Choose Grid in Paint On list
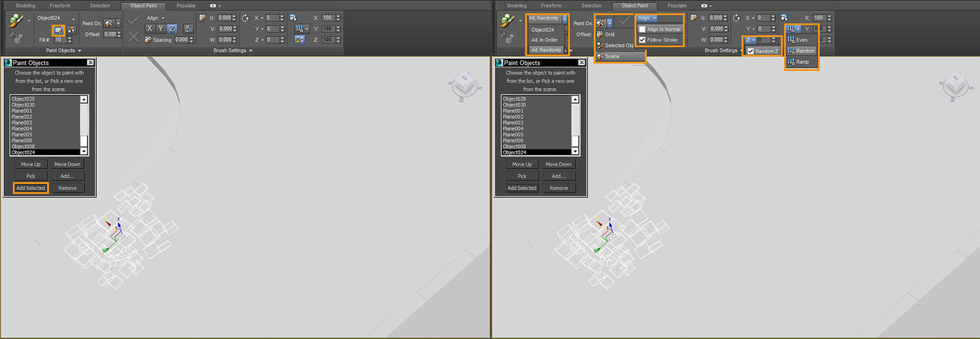This screenshot has height=339, width=980. click(609, 34)
